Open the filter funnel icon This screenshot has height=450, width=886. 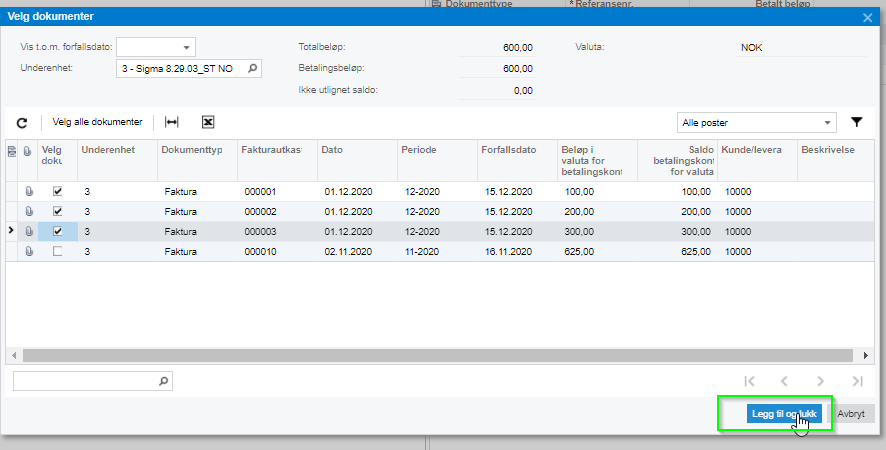coord(857,122)
